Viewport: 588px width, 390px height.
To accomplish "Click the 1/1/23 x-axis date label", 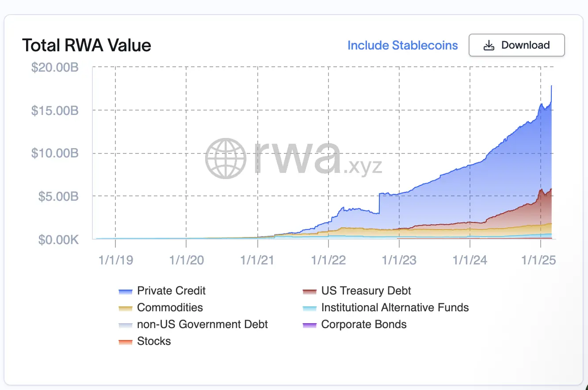I will click(399, 260).
